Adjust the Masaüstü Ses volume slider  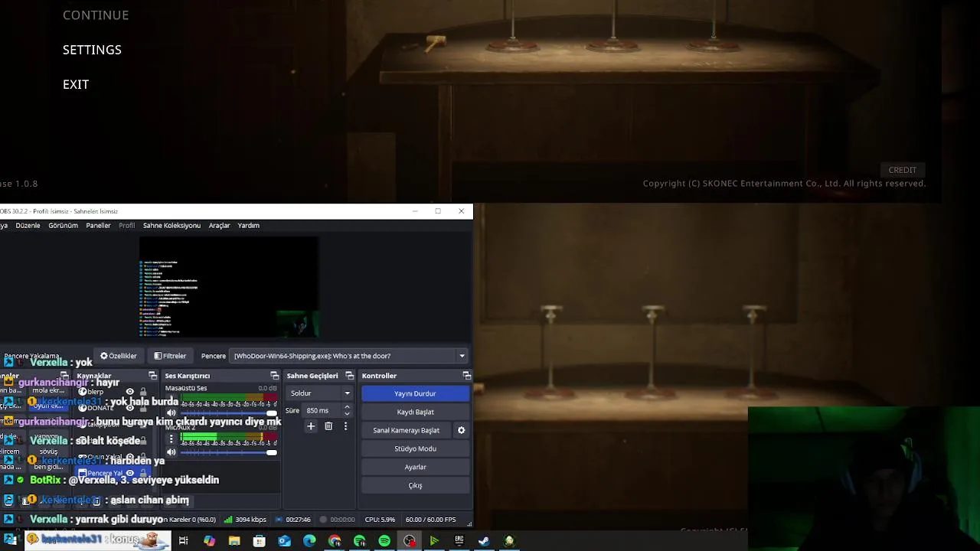[x=229, y=413]
